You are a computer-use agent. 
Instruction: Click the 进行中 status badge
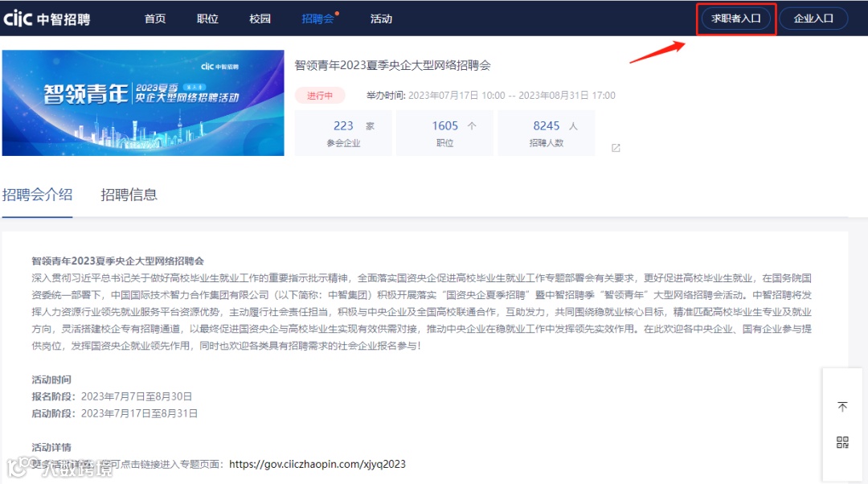coord(320,95)
